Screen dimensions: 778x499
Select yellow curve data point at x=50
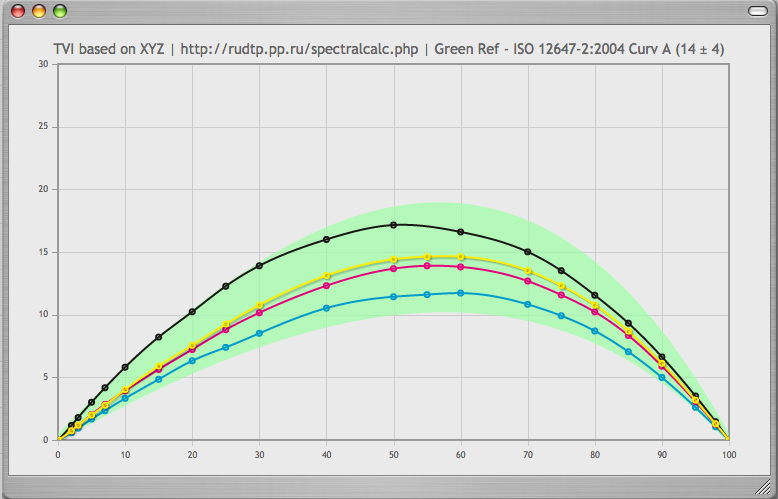pos(393,259)
